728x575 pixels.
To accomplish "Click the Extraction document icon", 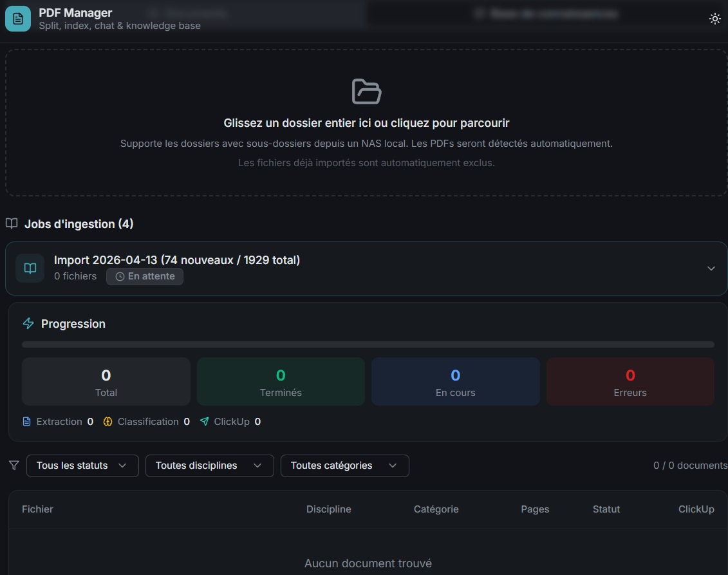I will 26,422.
